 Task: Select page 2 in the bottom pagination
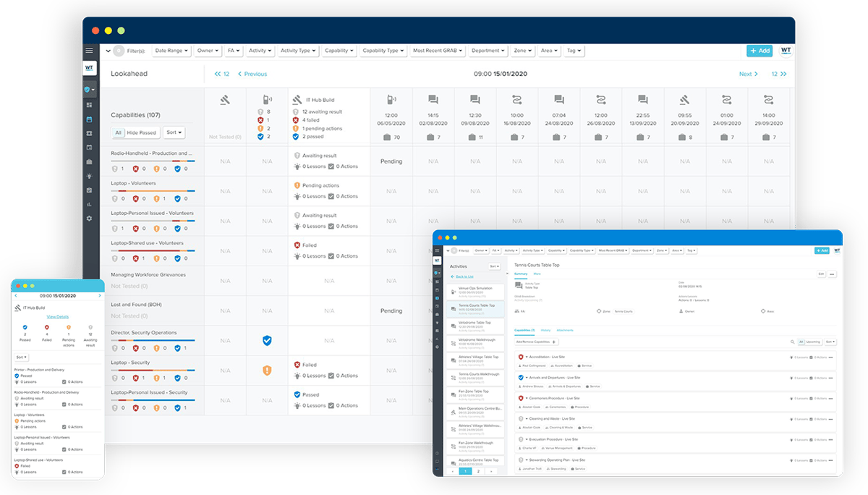[x=477, y=470]
